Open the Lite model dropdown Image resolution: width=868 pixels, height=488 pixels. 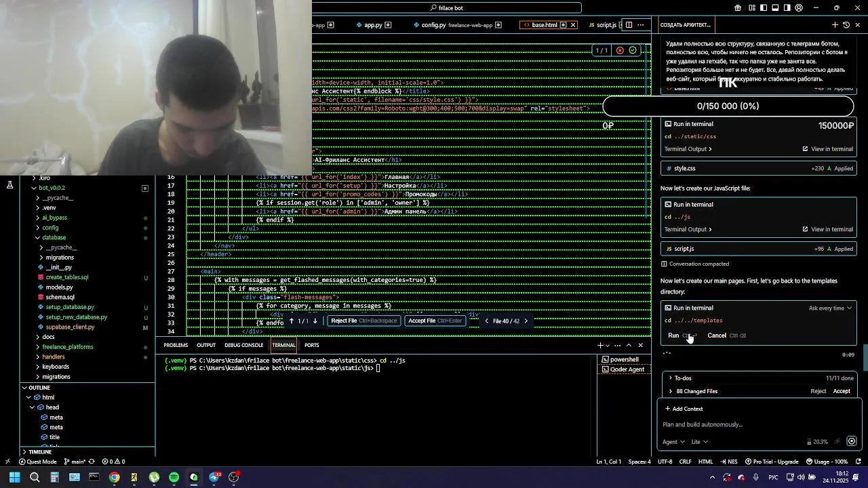click(699, 442)
